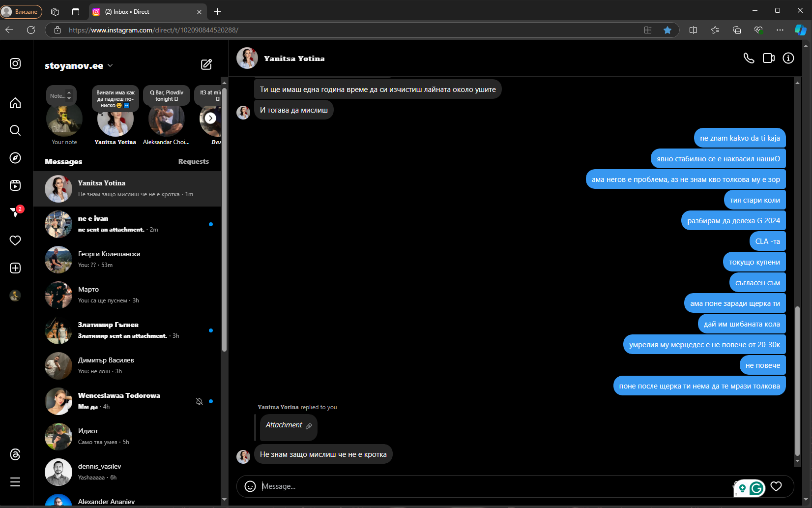Click the inbox list vertical scrollbar

click(225, 220)
